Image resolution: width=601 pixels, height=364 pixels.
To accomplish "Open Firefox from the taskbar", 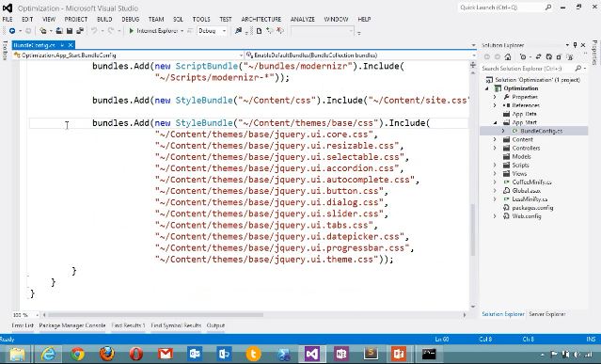I will click(107, 354).
